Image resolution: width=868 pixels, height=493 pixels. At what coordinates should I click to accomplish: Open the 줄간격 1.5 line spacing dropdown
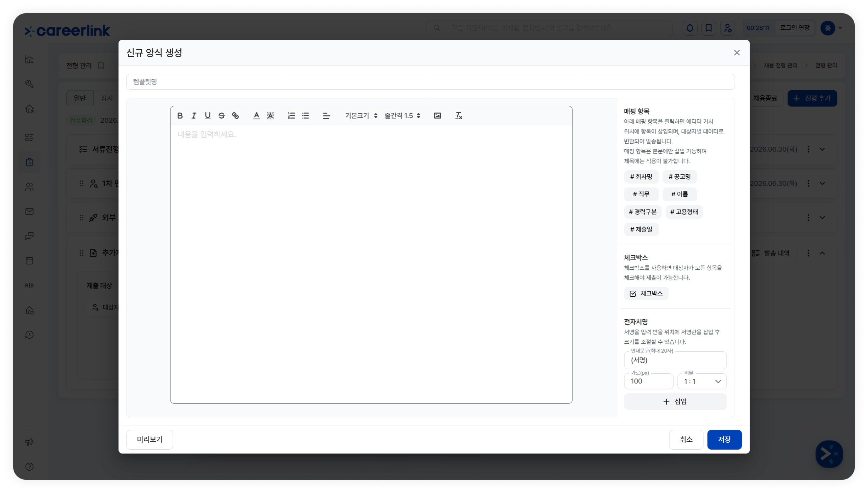click(x=402, y=116)
